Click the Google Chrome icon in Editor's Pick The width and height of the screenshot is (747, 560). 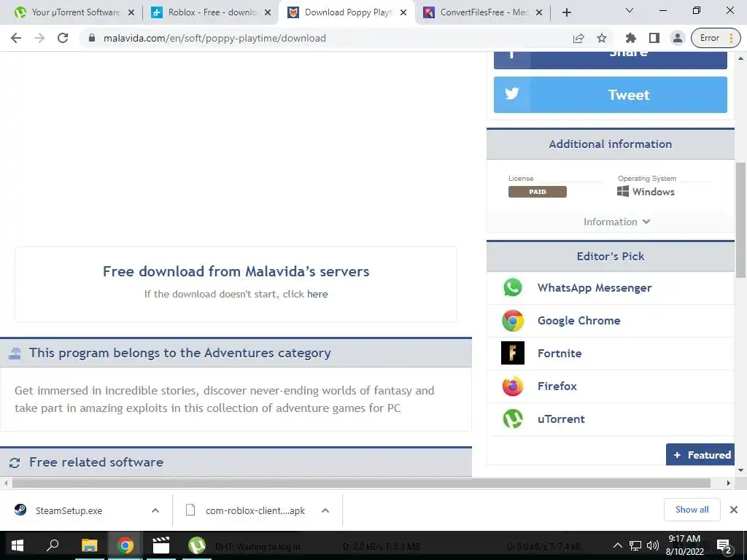513,321
